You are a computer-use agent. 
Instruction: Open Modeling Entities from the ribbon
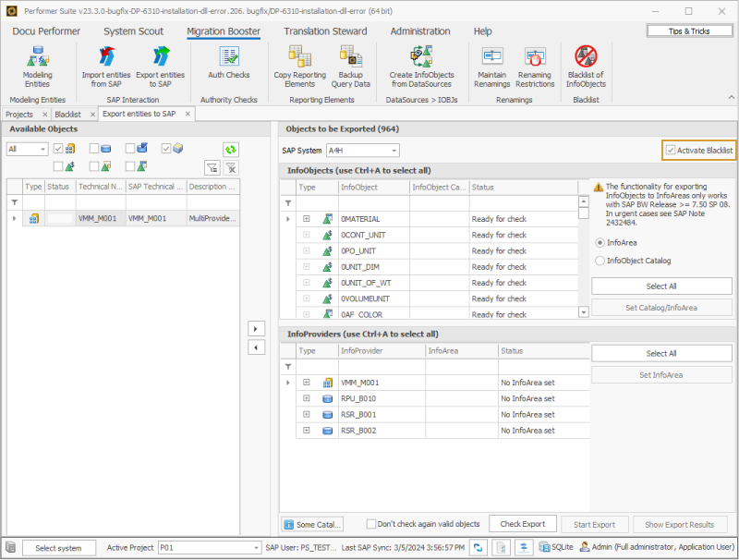pyautogui.click(x=37, y=67)
